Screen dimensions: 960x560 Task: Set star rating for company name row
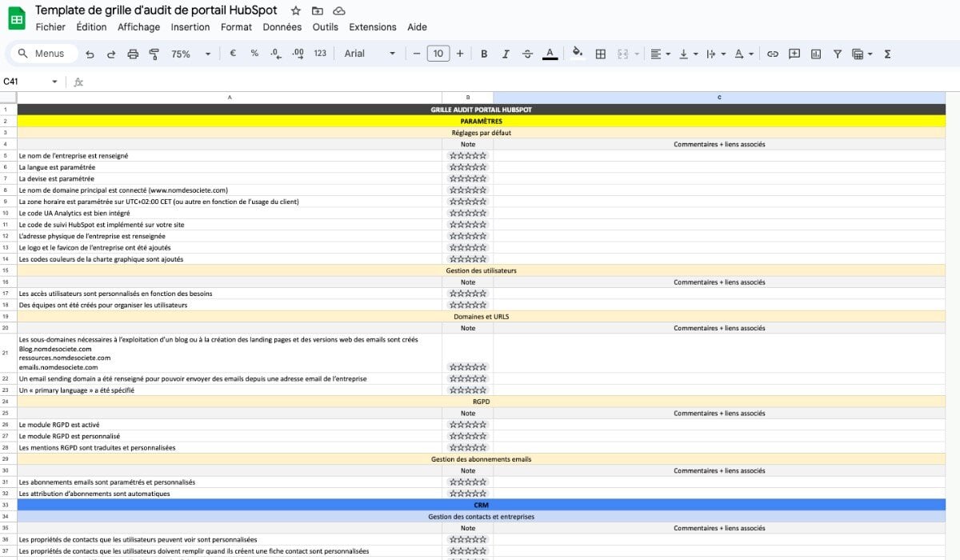(x=468, y=156)
